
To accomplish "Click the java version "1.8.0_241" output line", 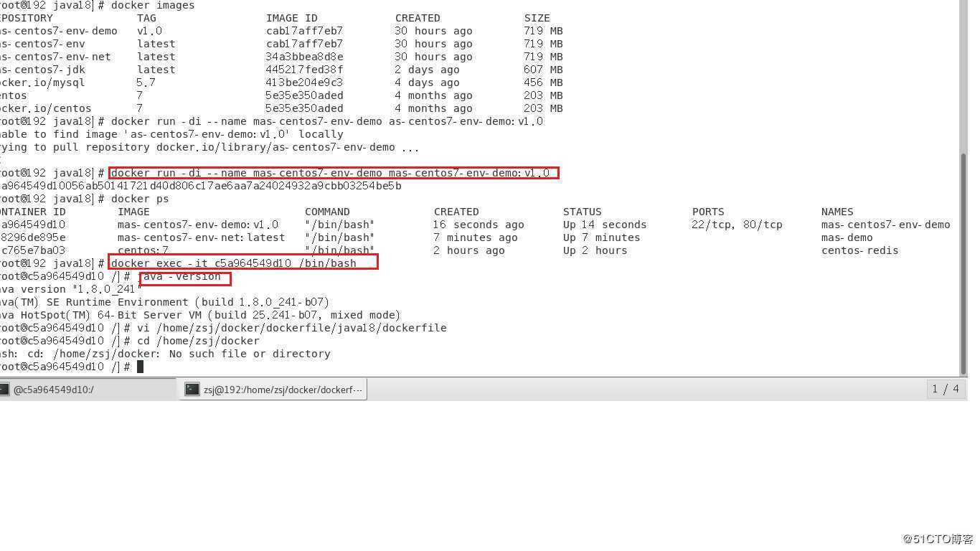I will tap(72, 289).
